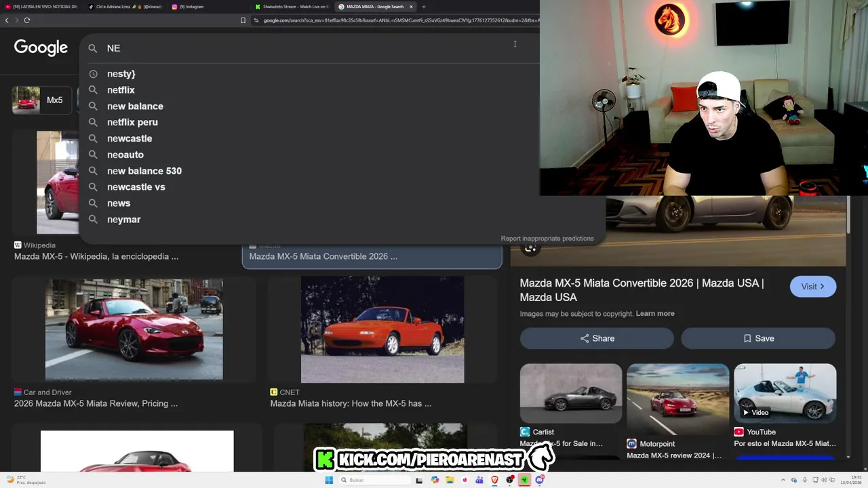Open Task View from the taskbar
Viewport: 868px width, 488px height.
coord(419,480)
